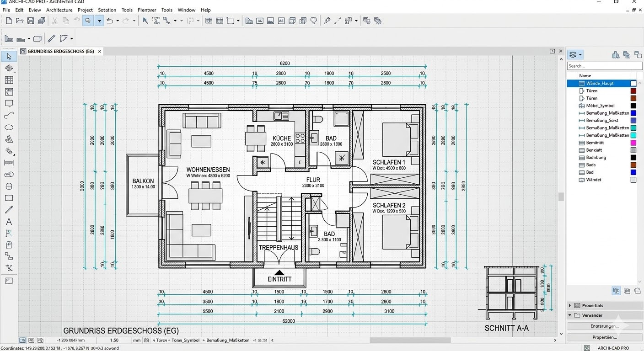Select the Pencil tool in the sidebar
The height and width of the screenshot is (351, 644).
coord(8,209)
